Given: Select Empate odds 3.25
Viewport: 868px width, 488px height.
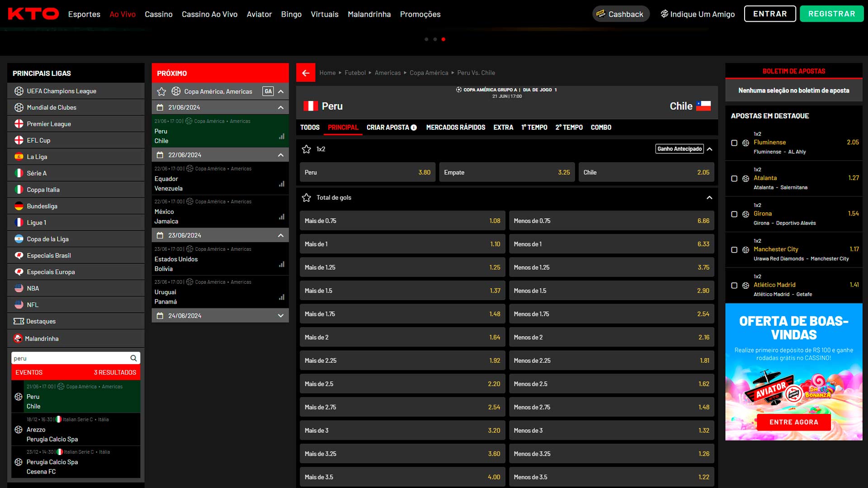Looking at the screenshot, I should coord(507,172).
